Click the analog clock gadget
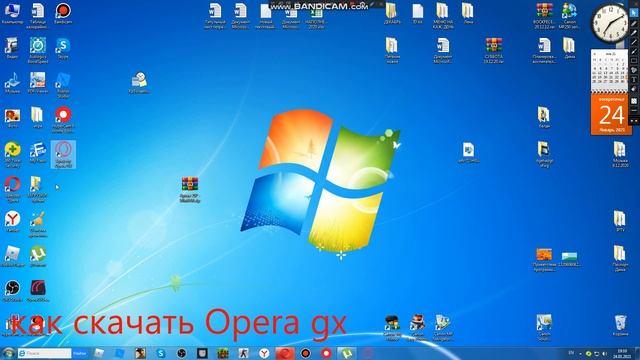Viewport: 640px width, 360px height. tap(610, 23)
